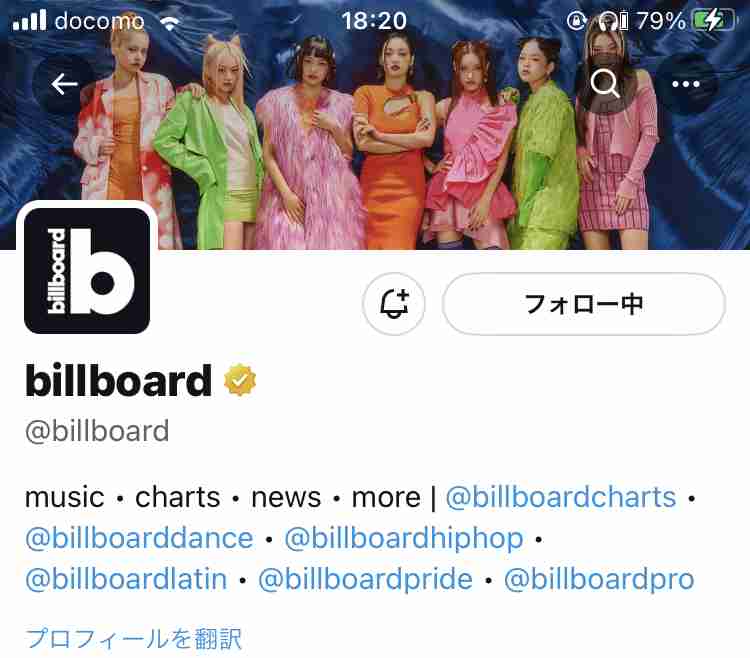
Task: Open the @billboardhiphop mention link
Action: 404,539
